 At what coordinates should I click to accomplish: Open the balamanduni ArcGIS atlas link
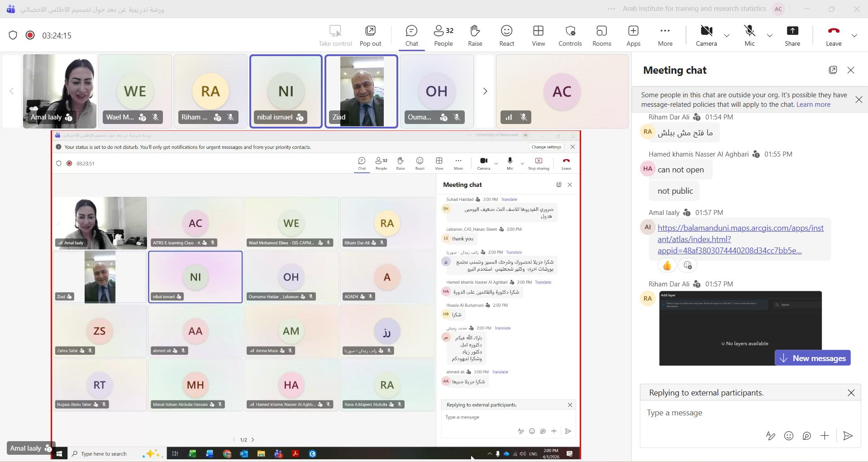(x=740, y=239)
